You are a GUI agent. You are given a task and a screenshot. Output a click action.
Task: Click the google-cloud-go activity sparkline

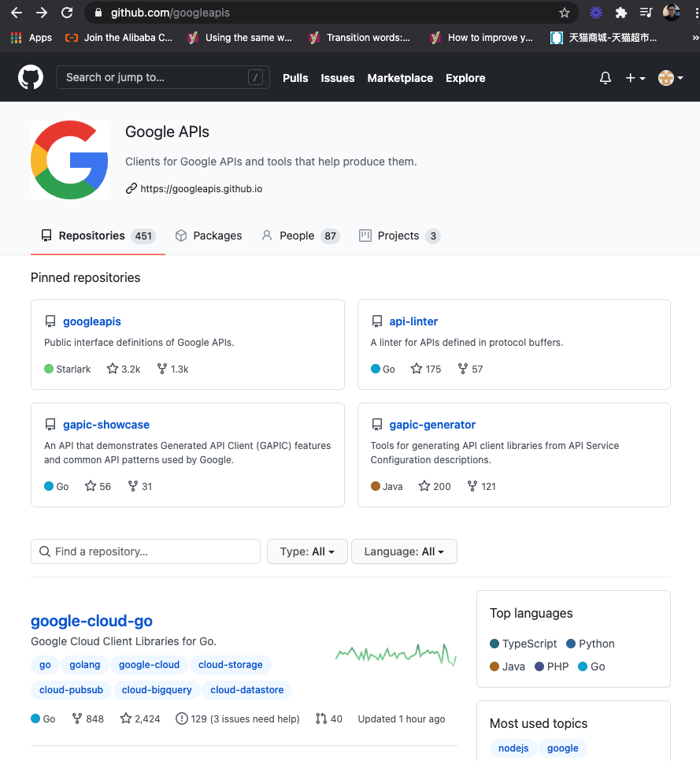click(396, 654)
